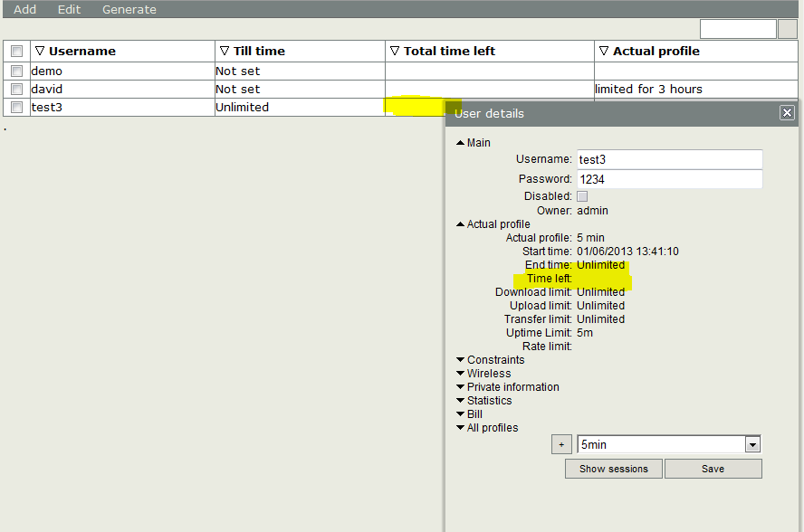Tick the checkbox for user test3

17,107
